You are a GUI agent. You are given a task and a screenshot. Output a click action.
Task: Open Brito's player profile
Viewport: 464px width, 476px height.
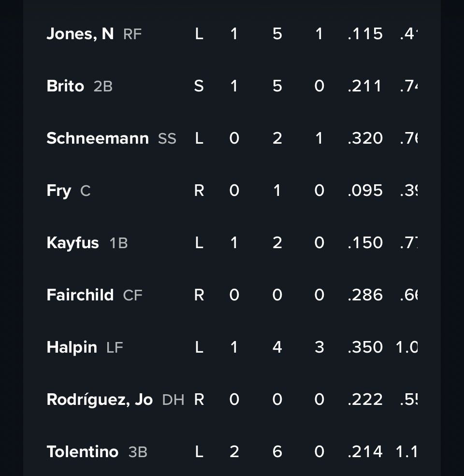tap(65, 86)
